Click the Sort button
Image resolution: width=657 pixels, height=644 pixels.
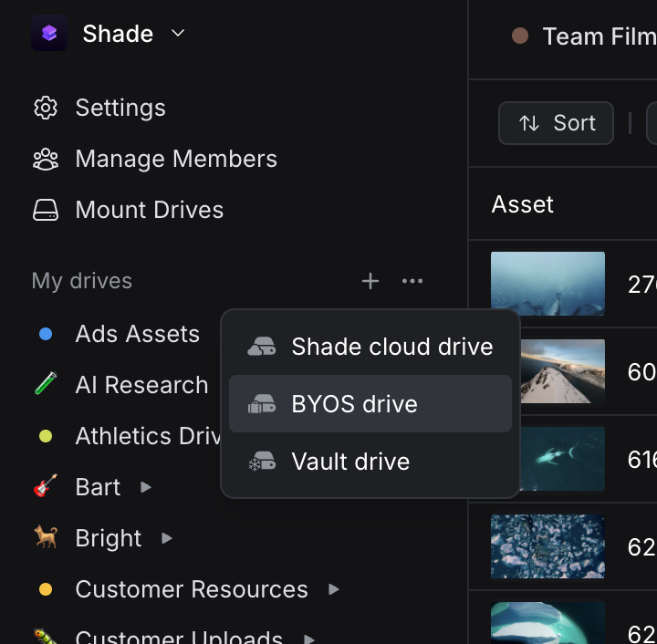(x=556, y=123)
